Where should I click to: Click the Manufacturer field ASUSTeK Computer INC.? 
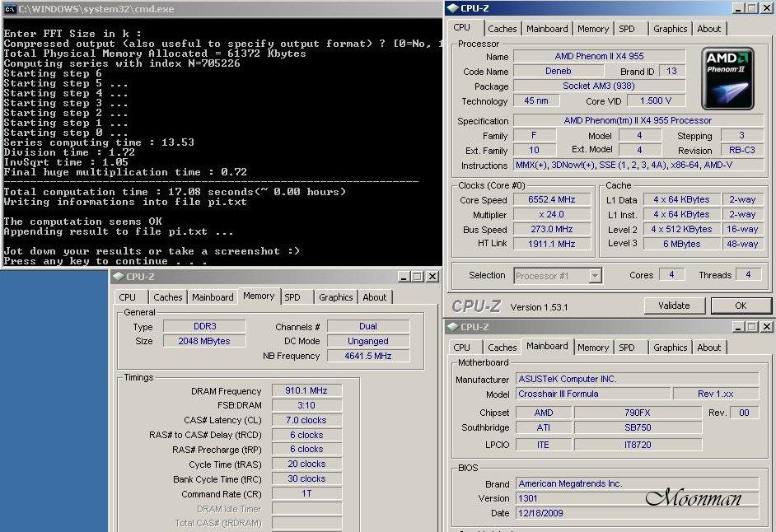637,379
